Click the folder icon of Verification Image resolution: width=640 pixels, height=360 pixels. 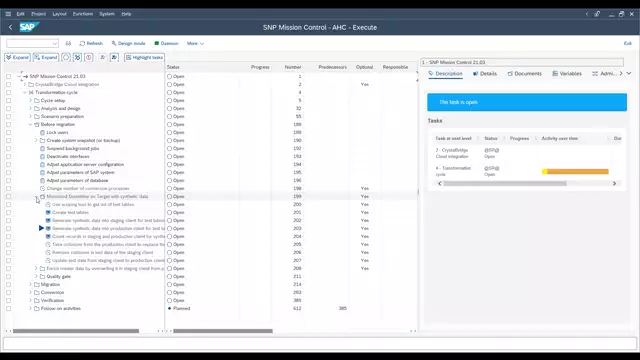point(37,300)
